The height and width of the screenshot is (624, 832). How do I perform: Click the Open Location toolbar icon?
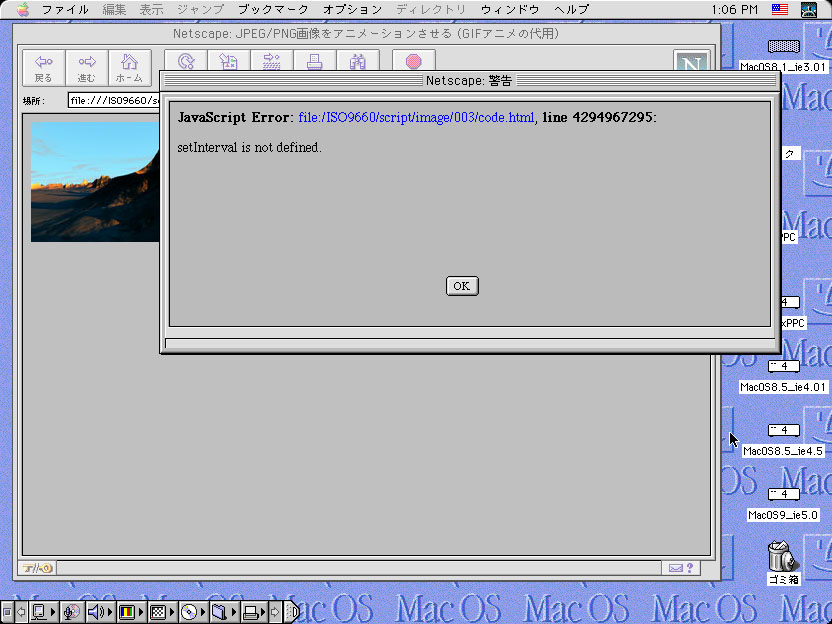point(272,61)
